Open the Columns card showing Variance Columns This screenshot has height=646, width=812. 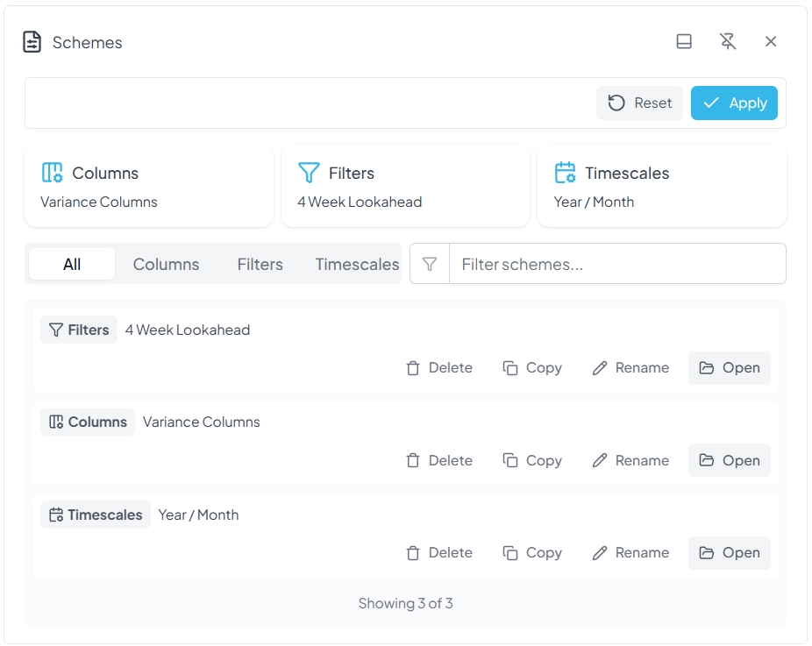point(149,186)
